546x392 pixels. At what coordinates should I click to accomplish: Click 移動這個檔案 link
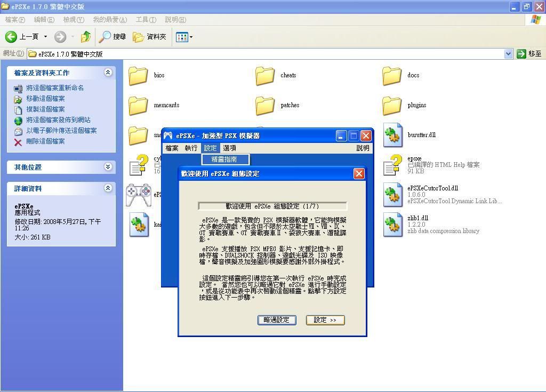[x=46, y=99]
